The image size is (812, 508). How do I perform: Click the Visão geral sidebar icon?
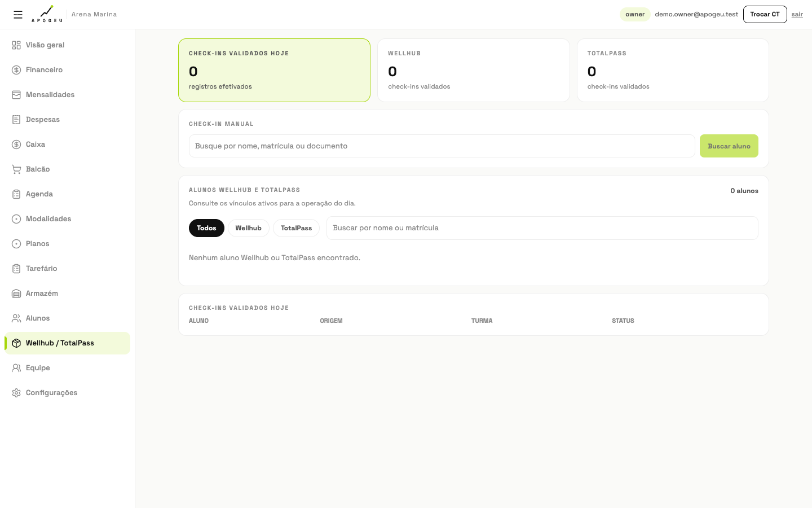click(16, 45)
